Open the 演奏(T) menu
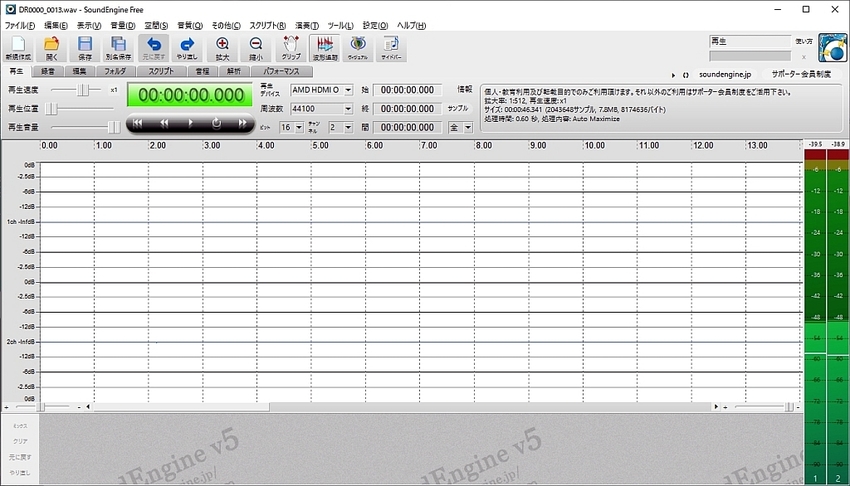 tap(307, 25)
